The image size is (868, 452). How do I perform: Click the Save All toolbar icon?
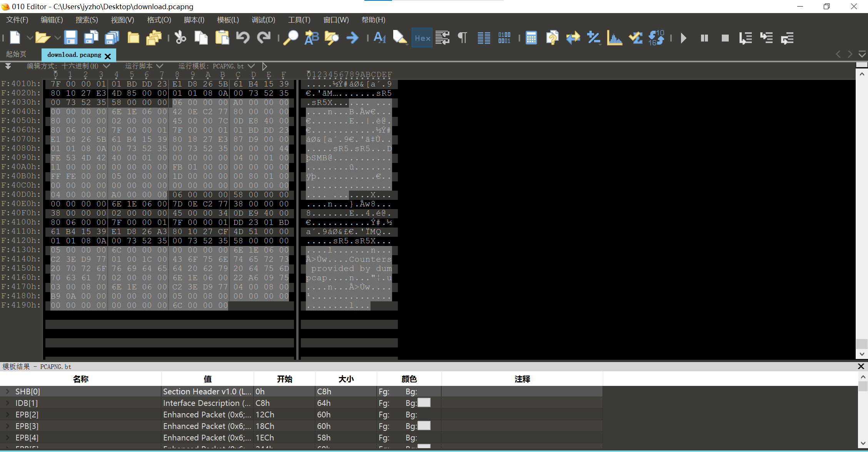click(x=112, y=38)
